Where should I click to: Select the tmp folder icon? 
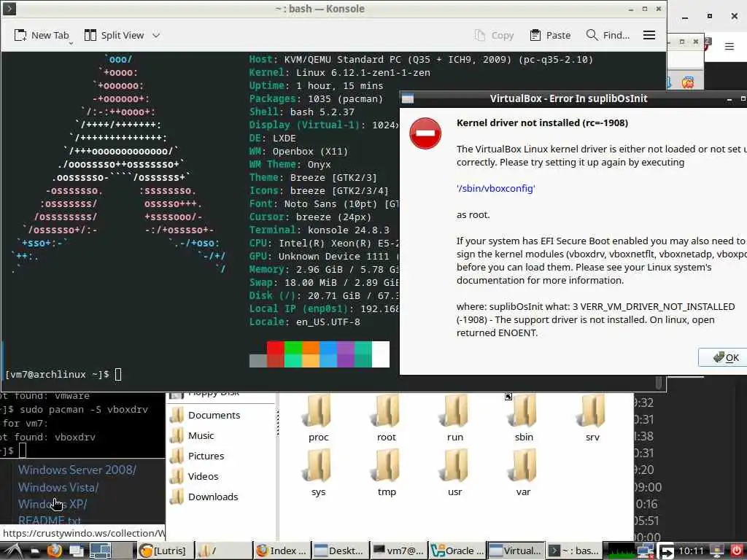click(x=387, y=466)
